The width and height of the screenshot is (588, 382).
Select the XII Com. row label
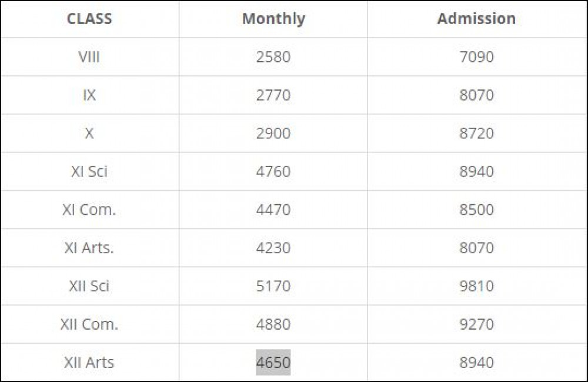click(89, 324)
